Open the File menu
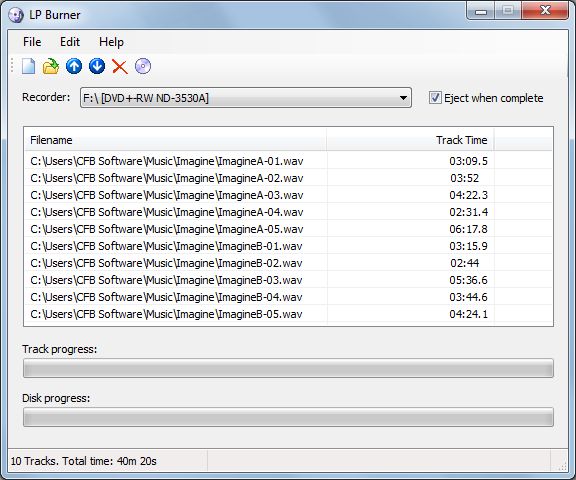Screen dimensions: 576x480 32,42
